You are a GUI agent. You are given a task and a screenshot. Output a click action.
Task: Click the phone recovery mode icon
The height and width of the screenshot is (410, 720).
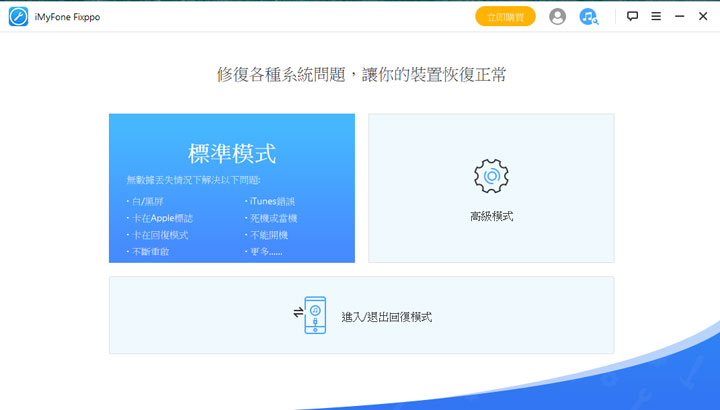click(x=310, y=315)
